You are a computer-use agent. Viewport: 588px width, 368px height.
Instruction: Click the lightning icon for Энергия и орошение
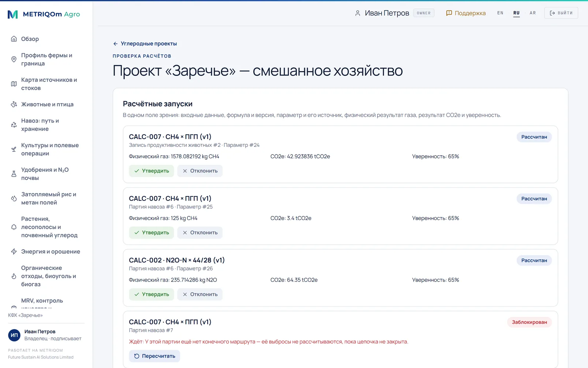tap(14, 252)
